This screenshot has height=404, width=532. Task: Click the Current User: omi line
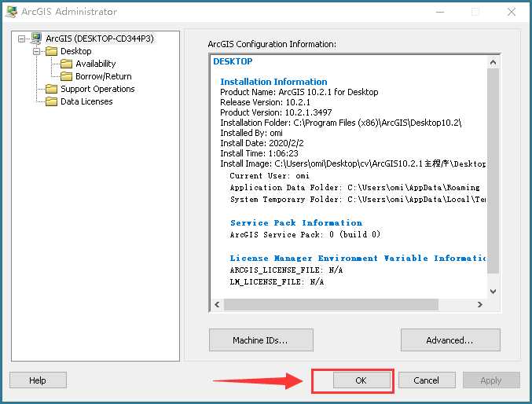click(x=270, y=176)
